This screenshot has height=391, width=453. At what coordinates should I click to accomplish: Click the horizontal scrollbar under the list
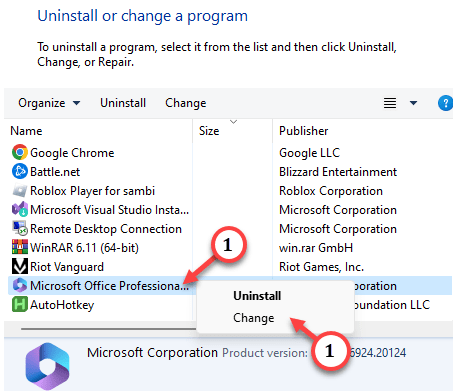(x=109, y=329)
